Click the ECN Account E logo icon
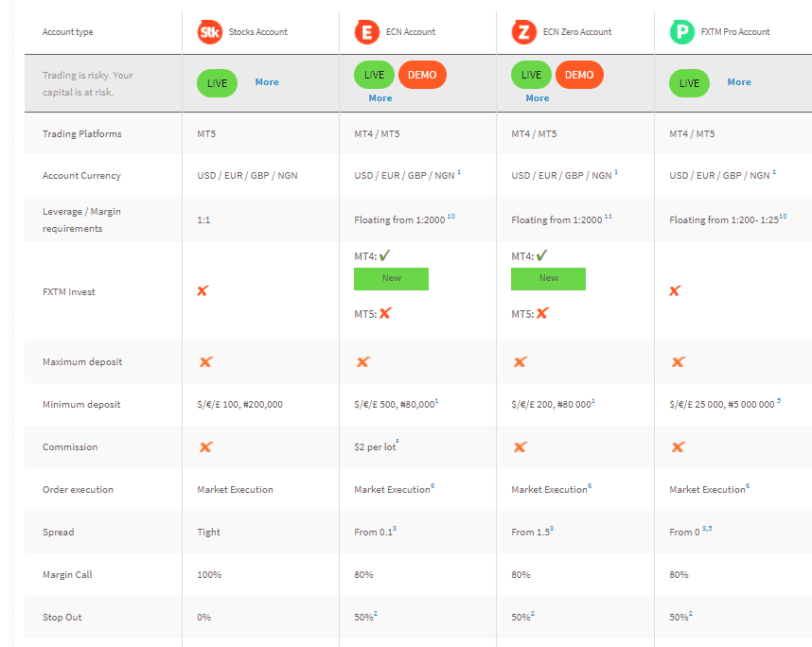Screen dimensions: 812x647 click(366, 32)
